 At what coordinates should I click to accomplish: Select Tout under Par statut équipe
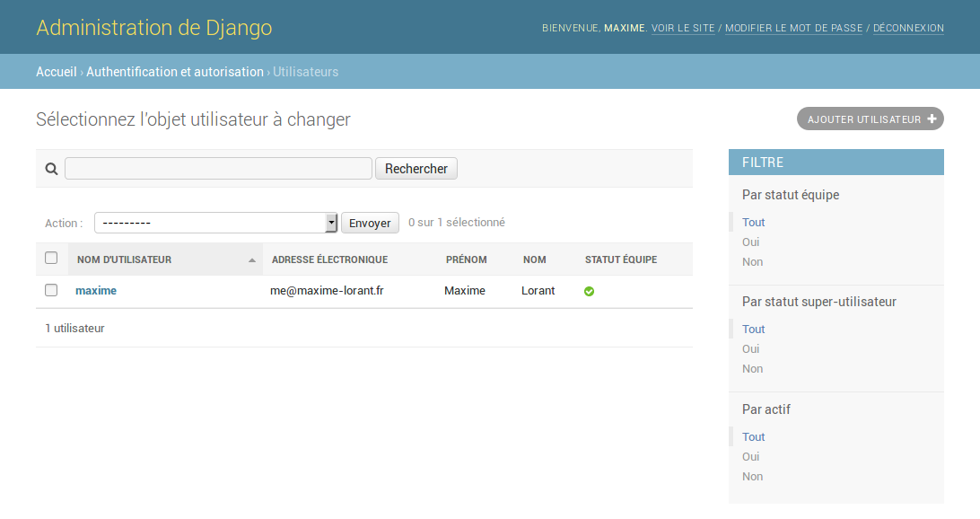753,222
